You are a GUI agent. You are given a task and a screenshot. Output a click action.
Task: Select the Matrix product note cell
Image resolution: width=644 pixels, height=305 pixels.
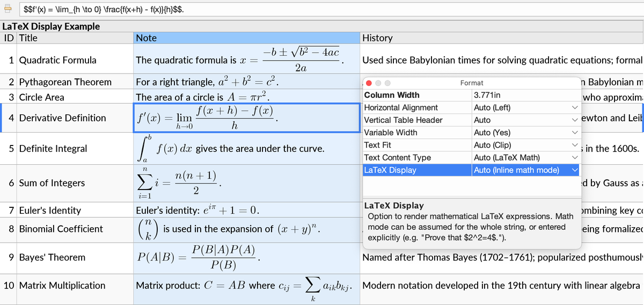247,289
